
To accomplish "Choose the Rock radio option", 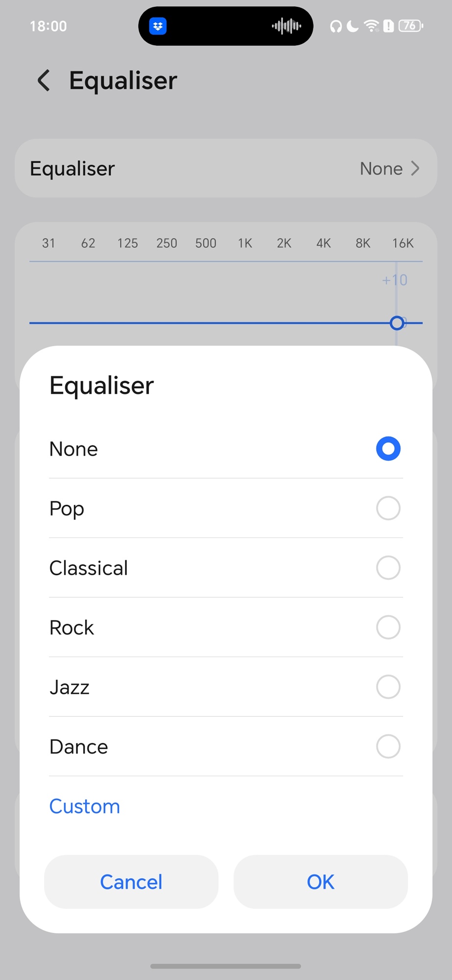I will (388, 627).
